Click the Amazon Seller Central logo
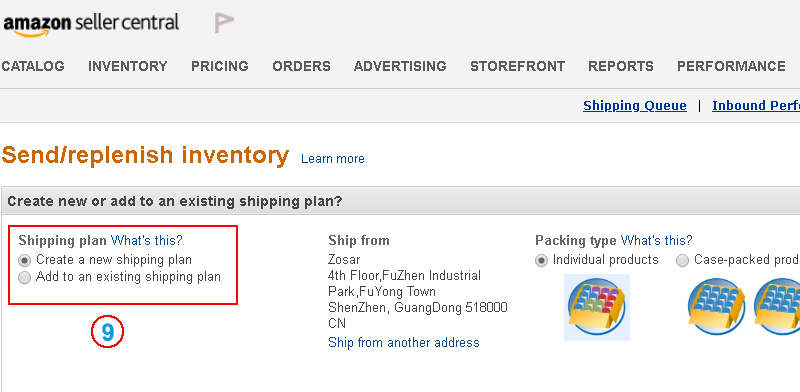 point(91,24)
